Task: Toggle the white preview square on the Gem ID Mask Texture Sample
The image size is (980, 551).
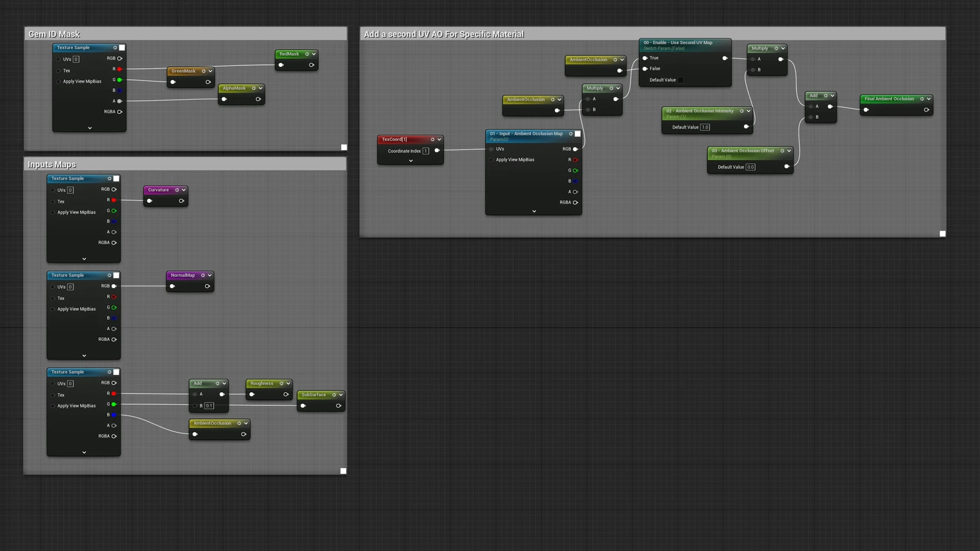Action: pos(122,48)
